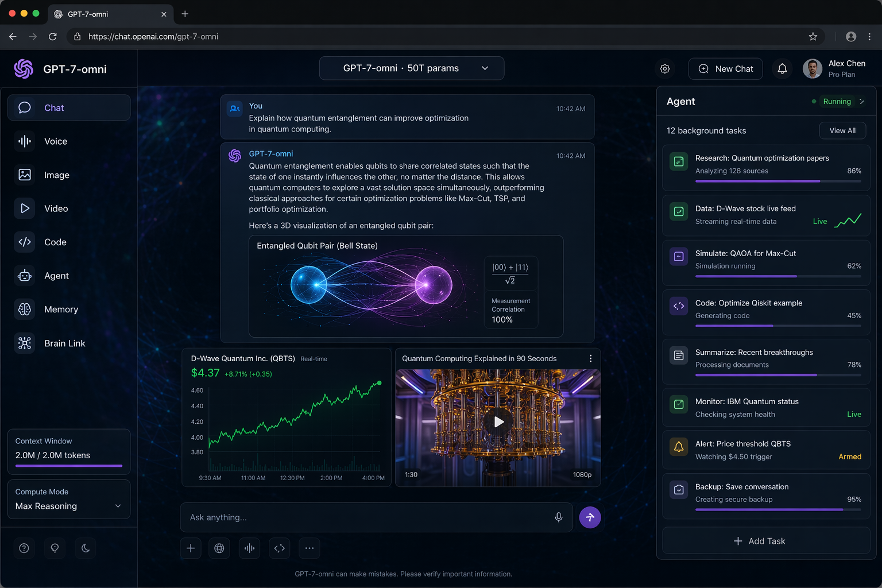Click the Backup conversation task icon
Screen dimensions: 882x588
679,490
